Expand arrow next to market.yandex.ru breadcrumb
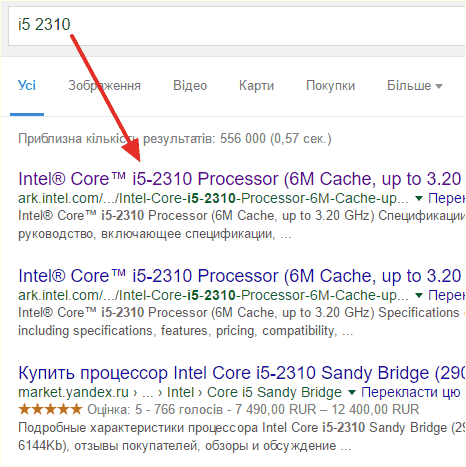The width and height of the screenshot is (466, 467). point(352,393)
